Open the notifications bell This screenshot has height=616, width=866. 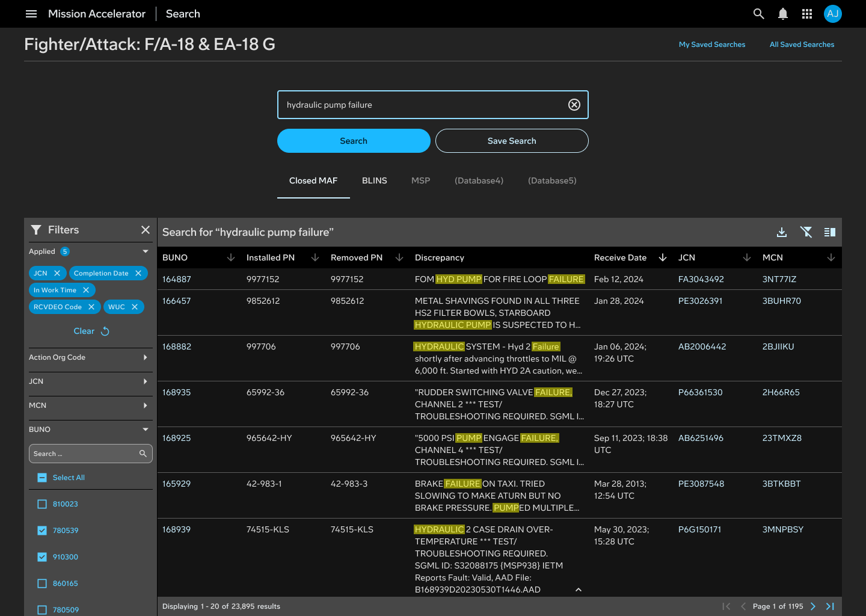[783, 14]
